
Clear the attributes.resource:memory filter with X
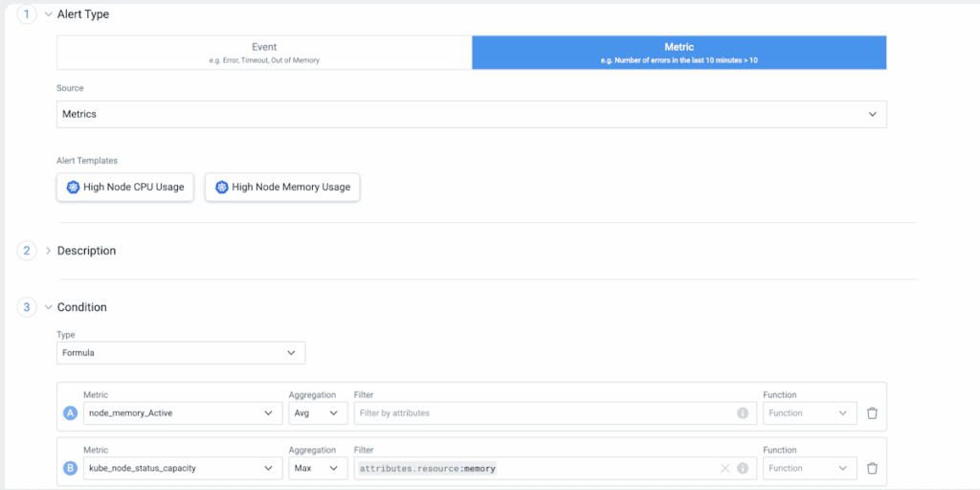(725, 468)
